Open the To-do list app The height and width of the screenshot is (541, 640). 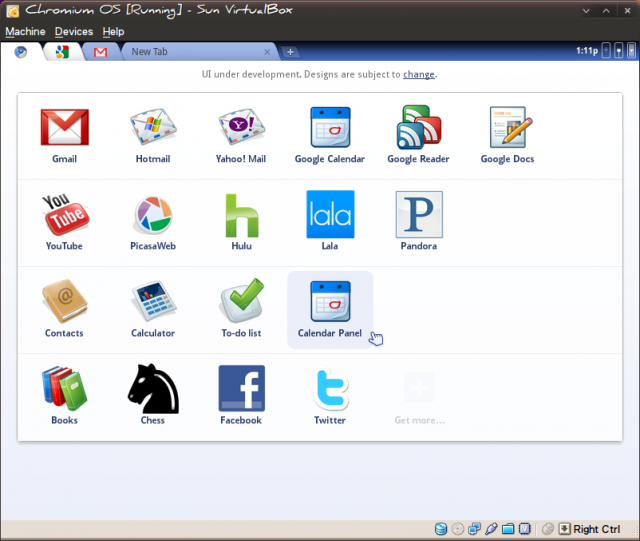(x=242, y=301)
